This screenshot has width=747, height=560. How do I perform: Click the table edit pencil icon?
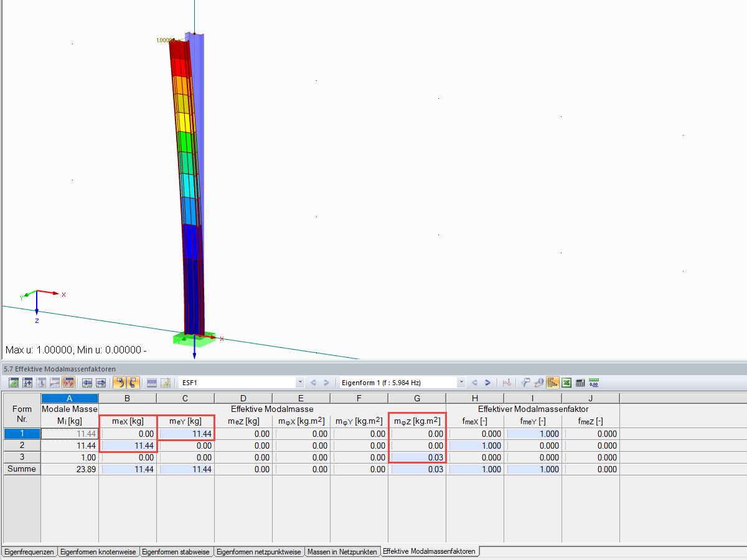pos(167,383)
